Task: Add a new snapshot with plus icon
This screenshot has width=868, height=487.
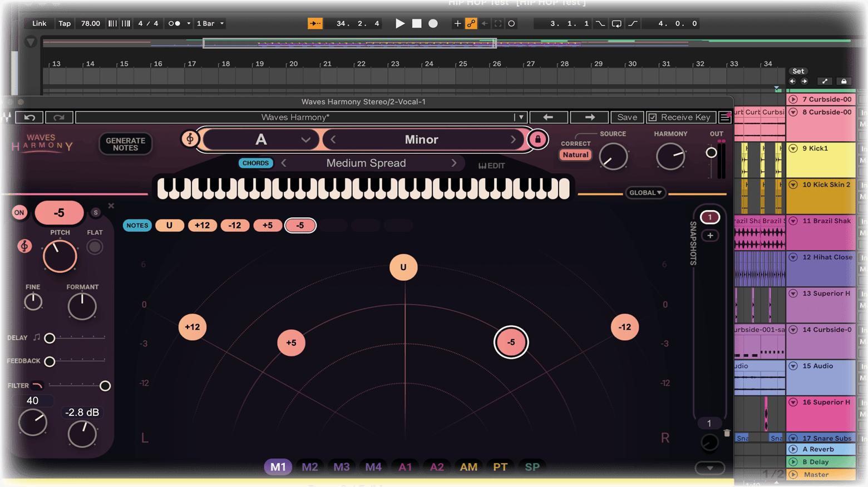Action: 710,236
